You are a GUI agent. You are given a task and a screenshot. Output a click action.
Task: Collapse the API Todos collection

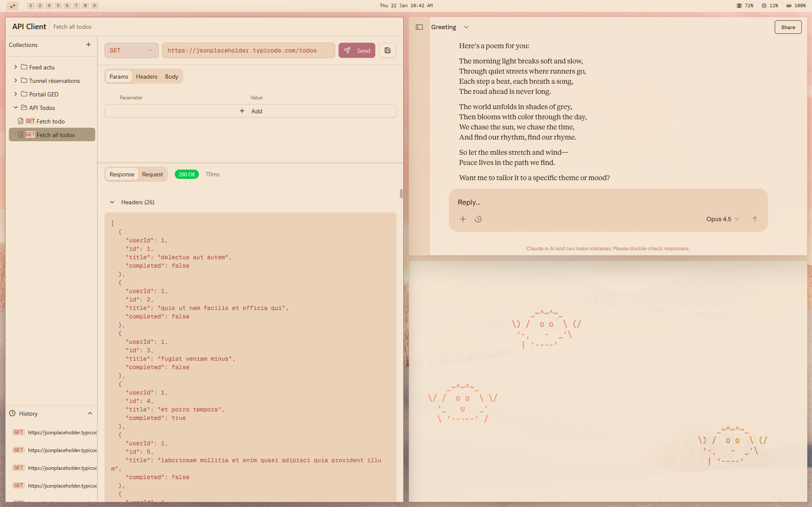coord(16,107)
